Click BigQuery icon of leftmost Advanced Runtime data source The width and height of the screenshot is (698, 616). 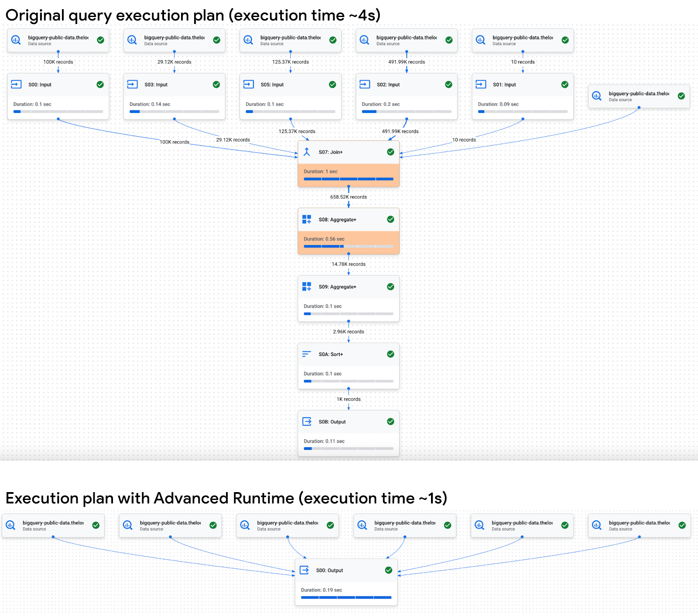pos(10,525)
